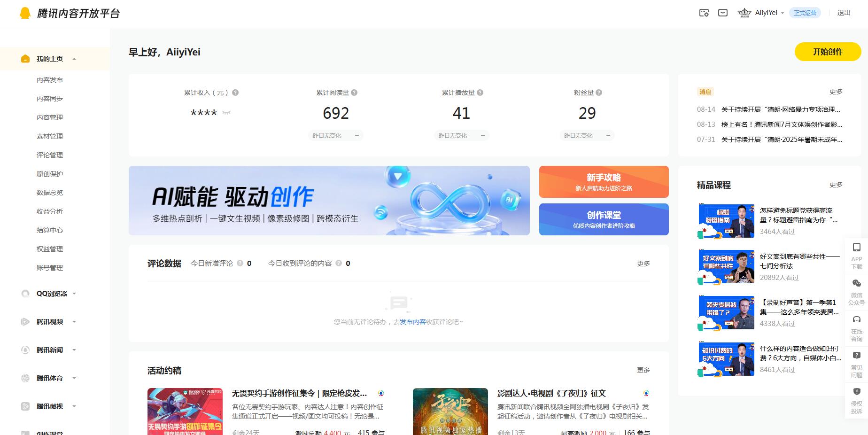Open 评论管理 in sidebar

click(50, 155)
